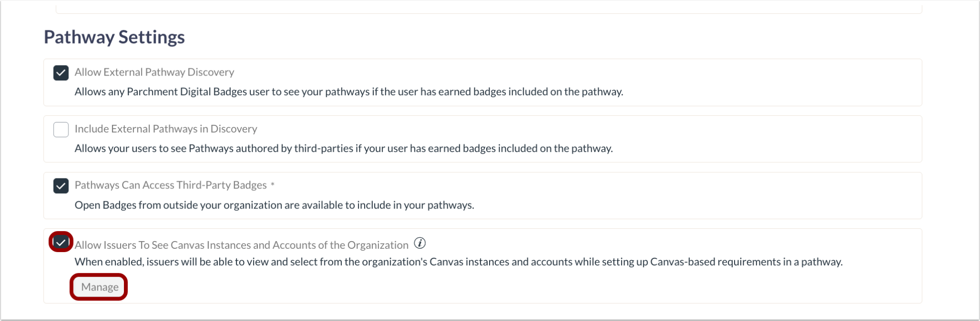Click the third-parties pathways description line

click(x=343, y=148)
